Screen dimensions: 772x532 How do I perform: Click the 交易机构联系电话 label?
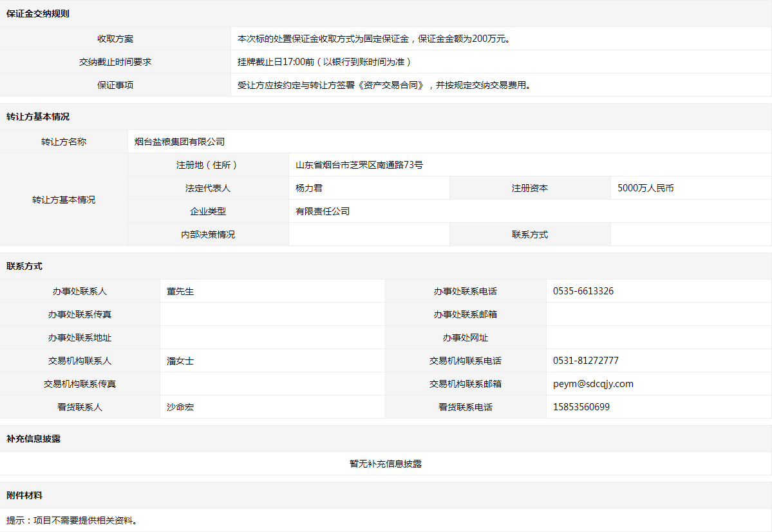[x=466, y=361]
